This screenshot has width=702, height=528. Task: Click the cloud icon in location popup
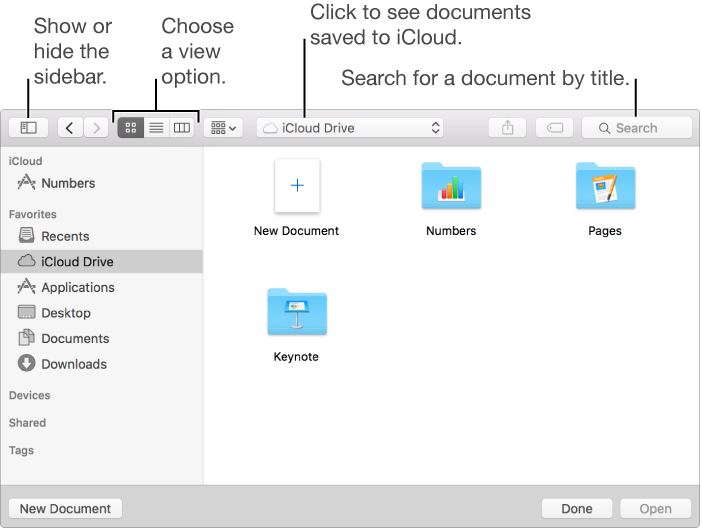(x=270, y=129)
